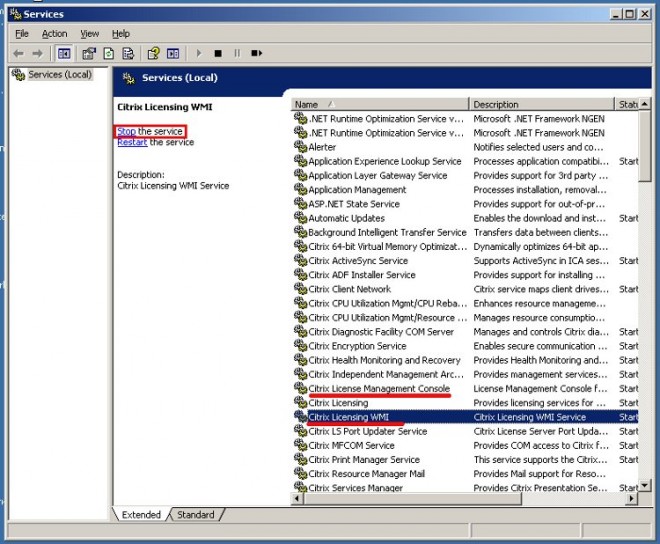Select the gear icon of Application Management
This screenshot has width=660, height=544.
coord(301,189)
